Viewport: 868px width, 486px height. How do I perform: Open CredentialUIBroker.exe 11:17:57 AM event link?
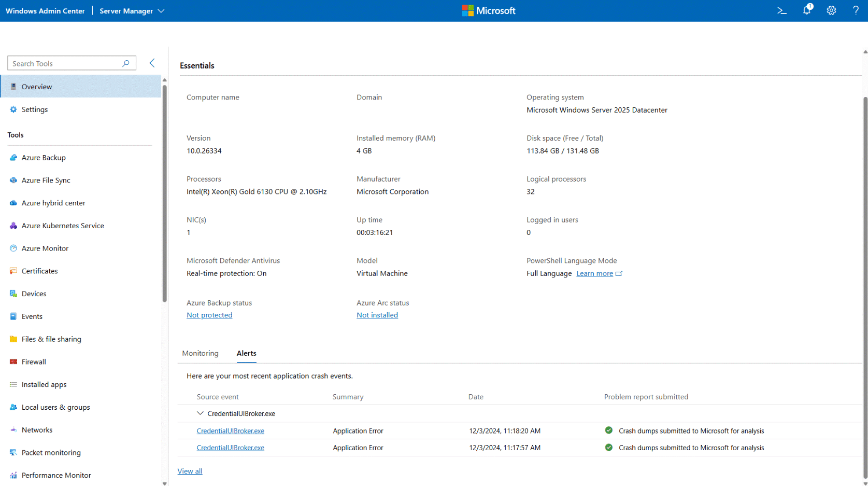(231, 448)
